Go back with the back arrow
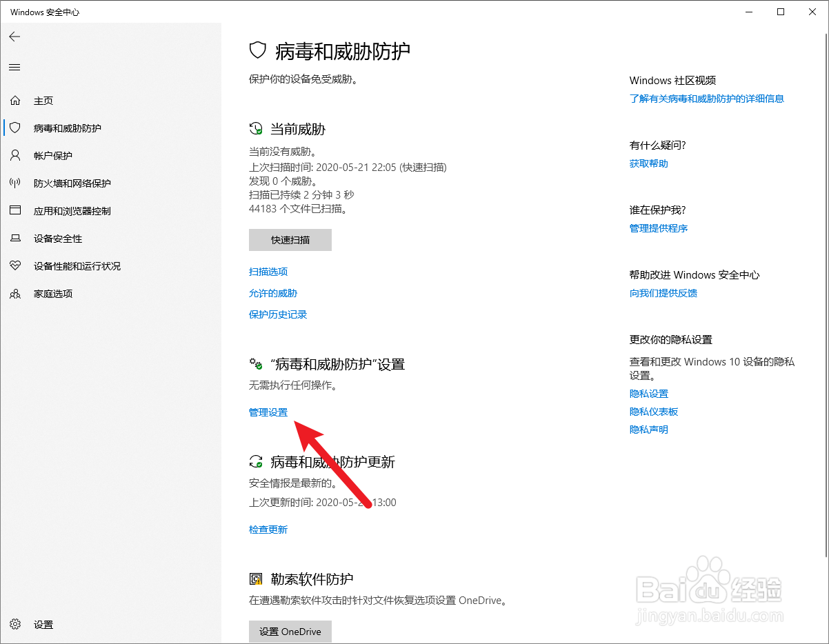The image size is (829, 644). click(14, 37)
